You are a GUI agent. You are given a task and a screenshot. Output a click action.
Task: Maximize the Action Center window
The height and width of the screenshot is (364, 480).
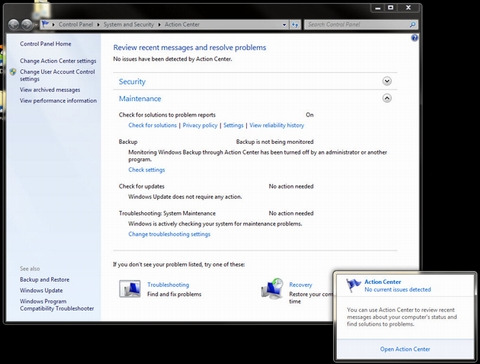click(x=391, y=8)
